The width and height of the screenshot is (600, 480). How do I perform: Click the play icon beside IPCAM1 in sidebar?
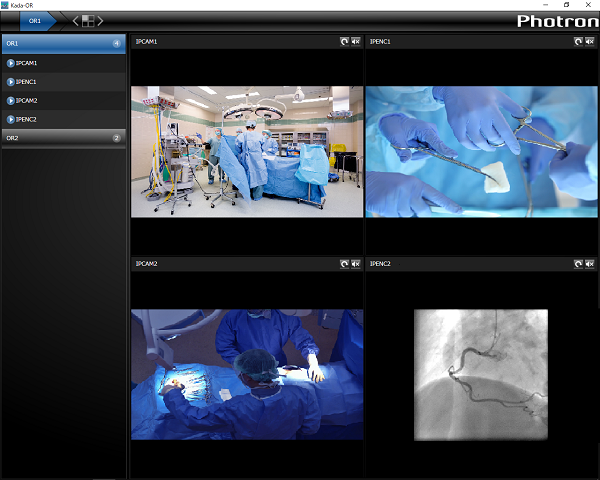[x=10, y=63]
